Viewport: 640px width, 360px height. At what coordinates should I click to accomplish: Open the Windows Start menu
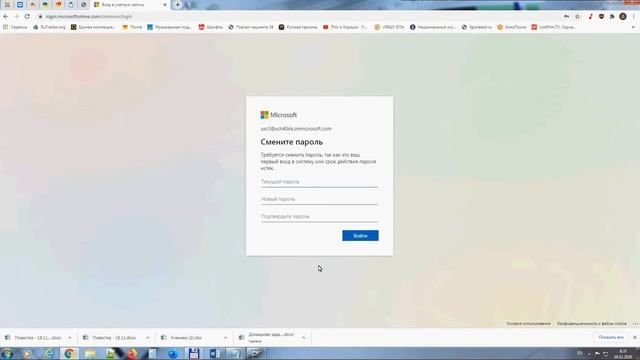point(7,353)
